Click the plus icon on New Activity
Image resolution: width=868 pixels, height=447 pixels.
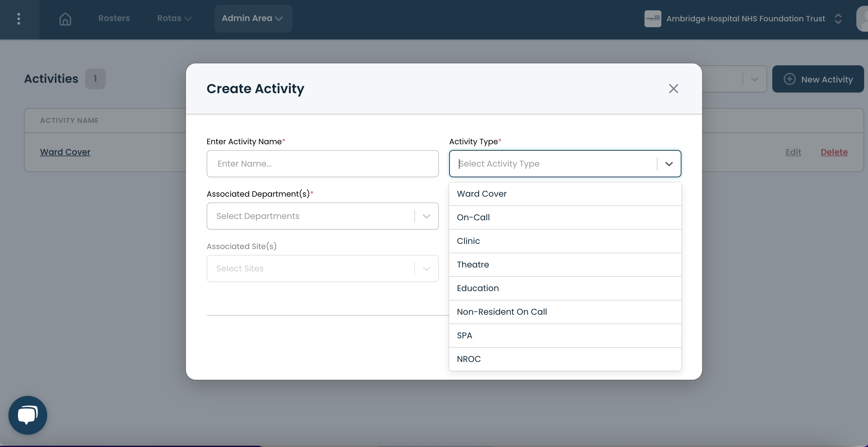click(x=790, y=79)
